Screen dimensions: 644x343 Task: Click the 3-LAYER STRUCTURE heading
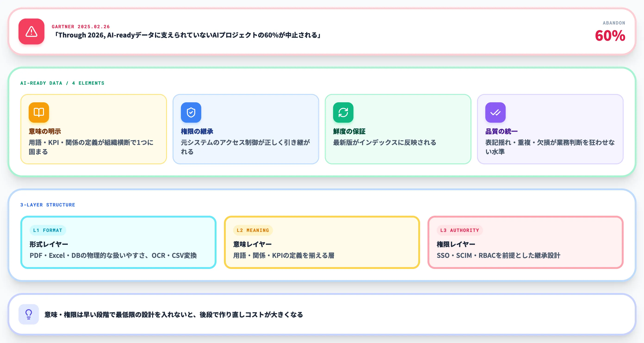coord(48,205)
